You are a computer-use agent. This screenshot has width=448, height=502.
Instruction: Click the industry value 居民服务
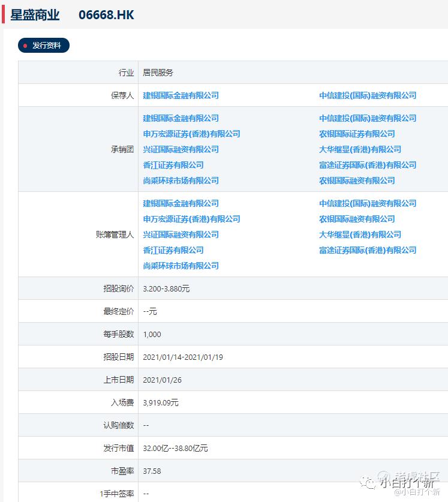coord(158,73)
